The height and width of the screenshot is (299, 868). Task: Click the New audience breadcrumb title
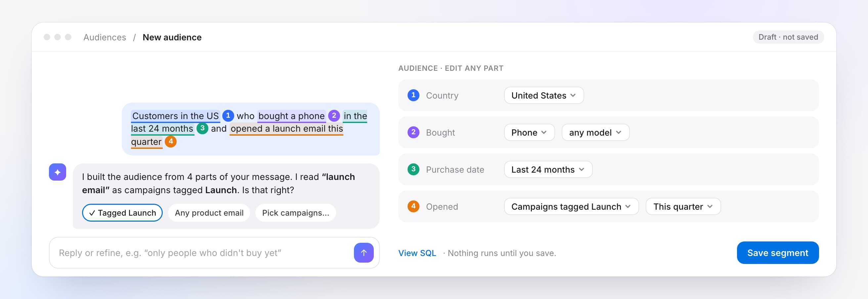(x=172, y=37)
